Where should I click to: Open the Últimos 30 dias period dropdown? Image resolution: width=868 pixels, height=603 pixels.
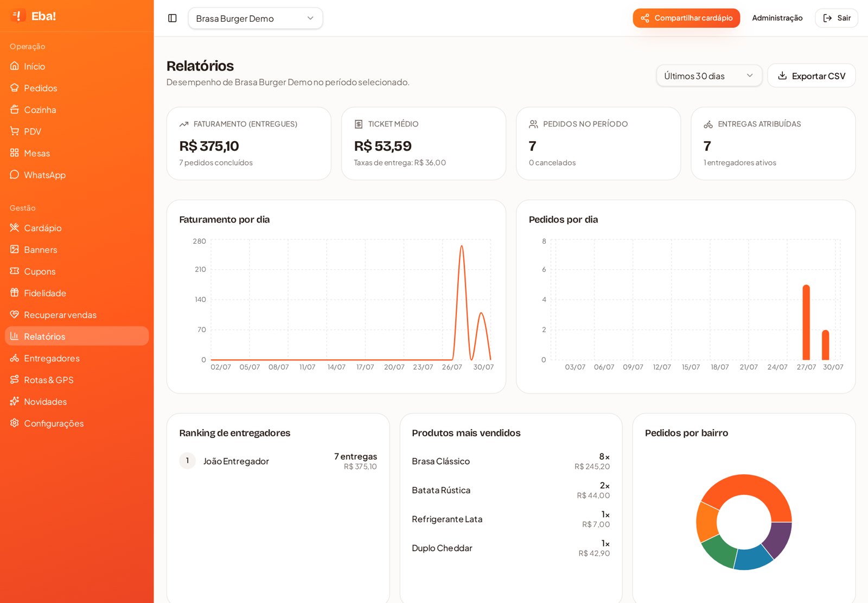(709, 75)
